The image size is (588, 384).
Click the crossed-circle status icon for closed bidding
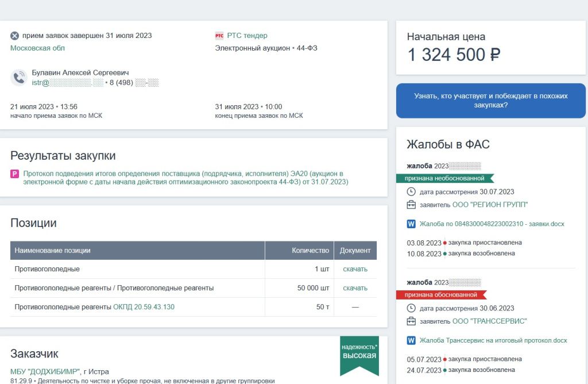15,36
